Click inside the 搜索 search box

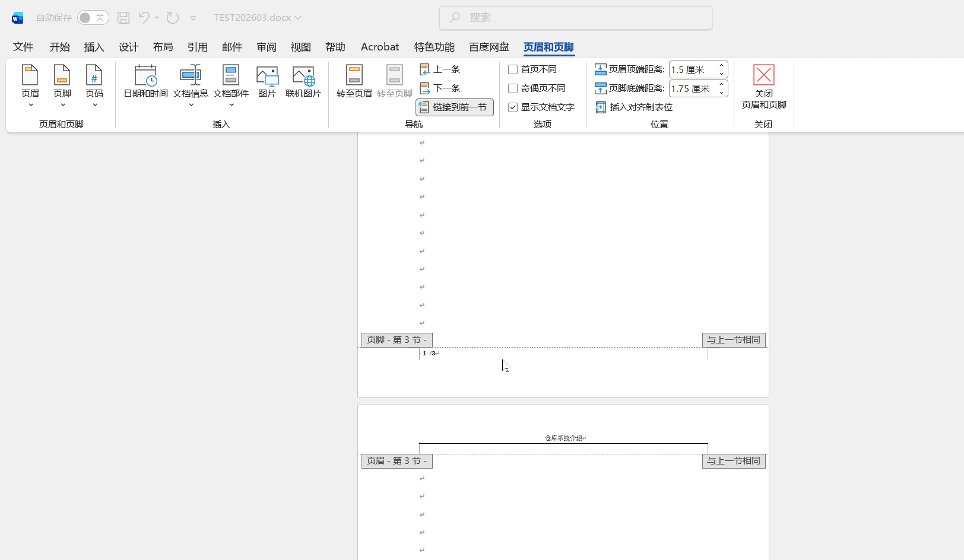click(x=576, y=18)
